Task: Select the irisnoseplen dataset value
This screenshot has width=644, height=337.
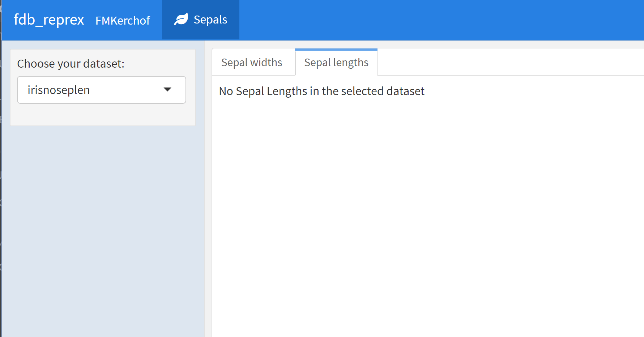Action: (x=59, y=90)
